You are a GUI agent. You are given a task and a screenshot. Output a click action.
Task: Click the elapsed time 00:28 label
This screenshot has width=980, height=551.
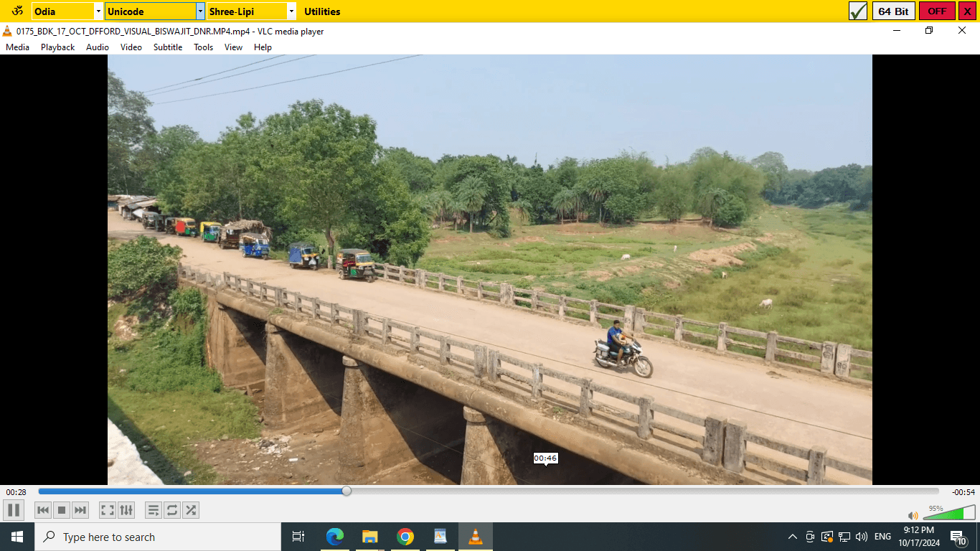[16, 492]
